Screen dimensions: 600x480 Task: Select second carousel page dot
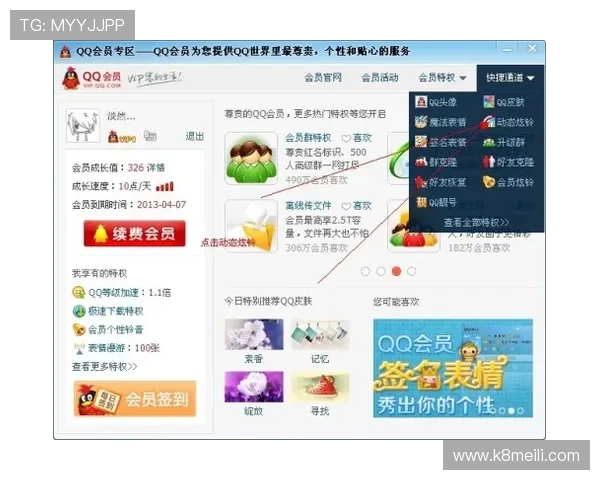tap(381, 271)
